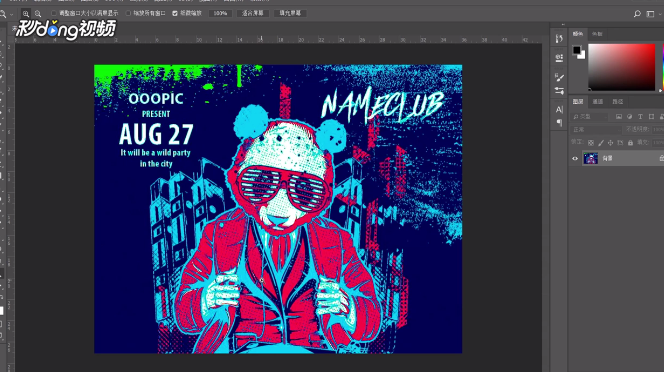The width and height of the screenshot is (664, 372).
Task: Click the lock all padlock icon
Action: (x=630, y=143)
